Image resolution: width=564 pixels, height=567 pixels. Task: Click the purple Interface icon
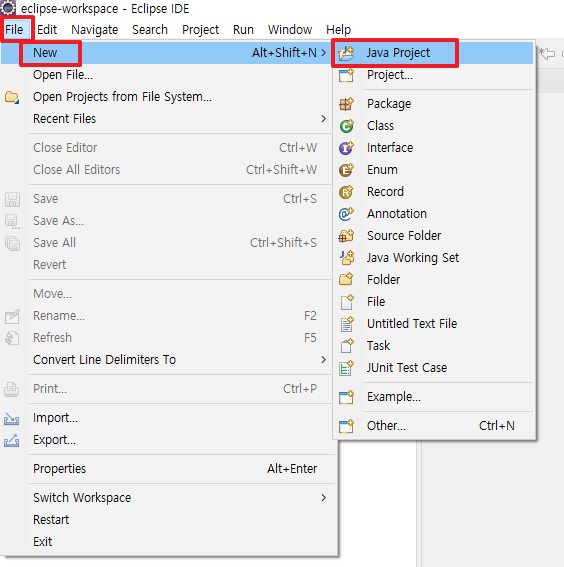346,148
